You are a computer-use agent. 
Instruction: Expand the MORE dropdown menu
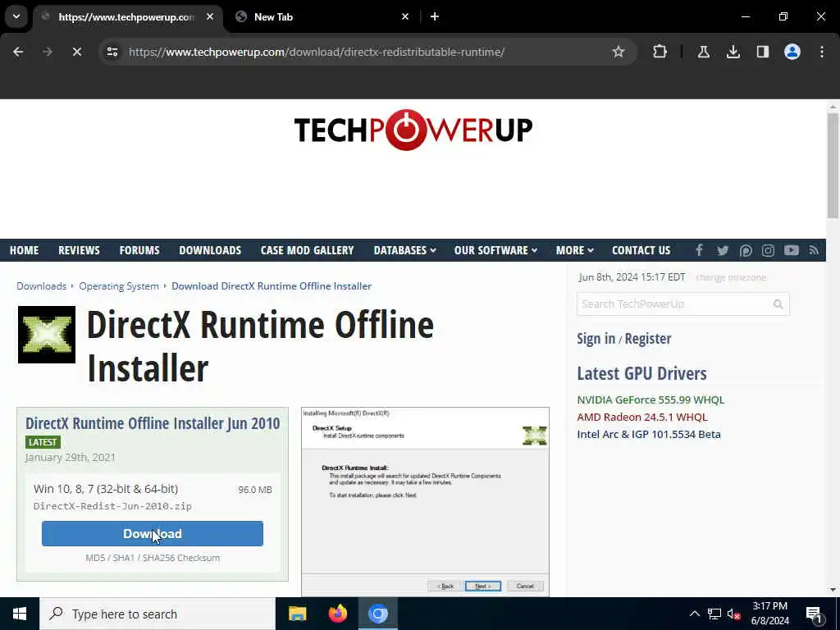pos(574,250)
